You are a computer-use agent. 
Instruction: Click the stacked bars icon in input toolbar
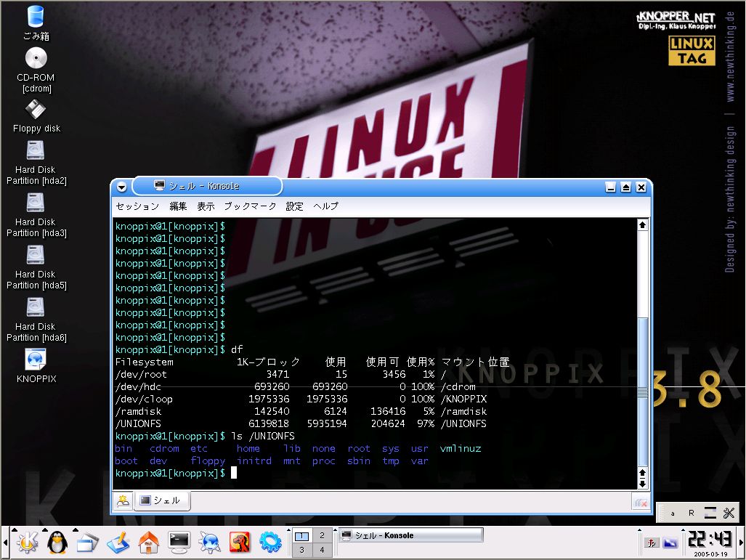click(x=710, y=513)
